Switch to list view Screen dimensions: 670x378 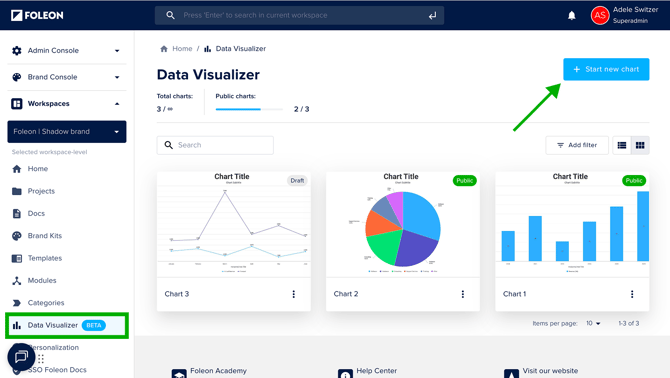622,145
